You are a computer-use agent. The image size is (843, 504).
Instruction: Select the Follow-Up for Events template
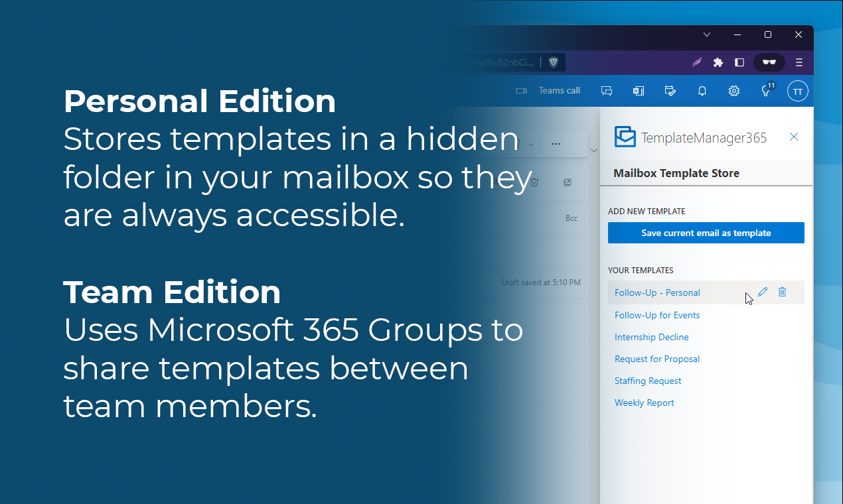657,315
